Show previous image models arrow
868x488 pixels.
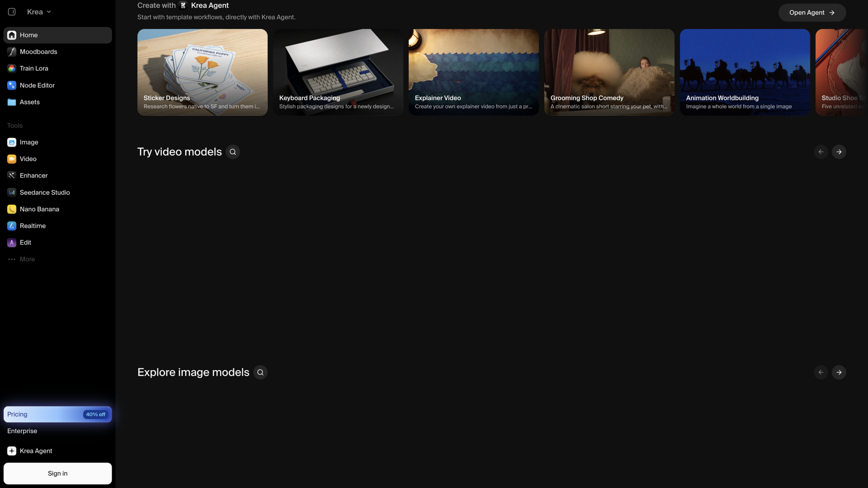(x=821, y=372)
